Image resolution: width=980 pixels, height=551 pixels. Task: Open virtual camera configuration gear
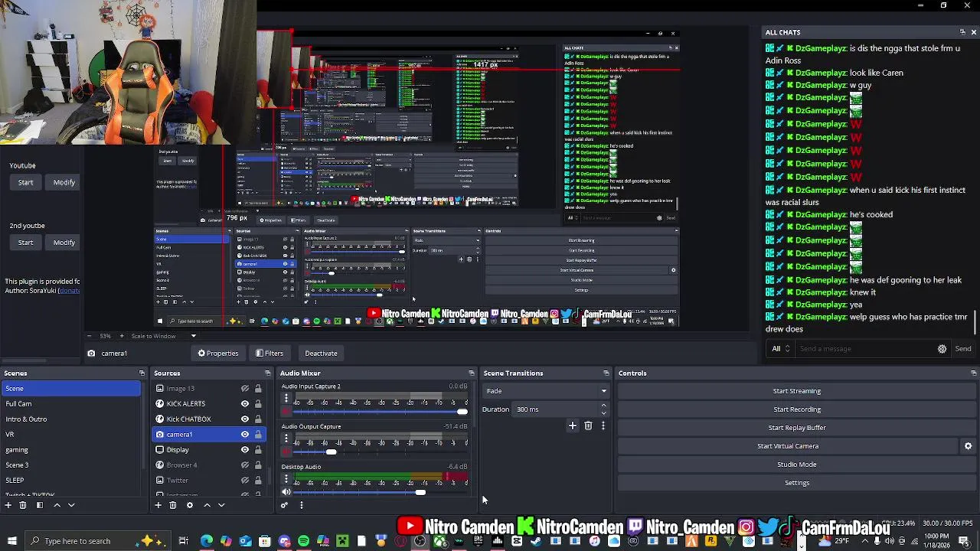(x=968, y=446)
